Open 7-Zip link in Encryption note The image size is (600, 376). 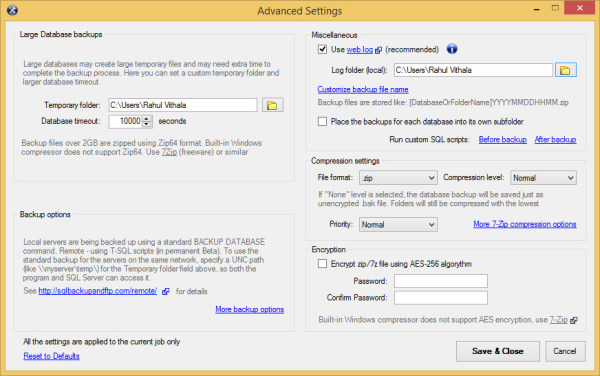[x=559, y=320]
